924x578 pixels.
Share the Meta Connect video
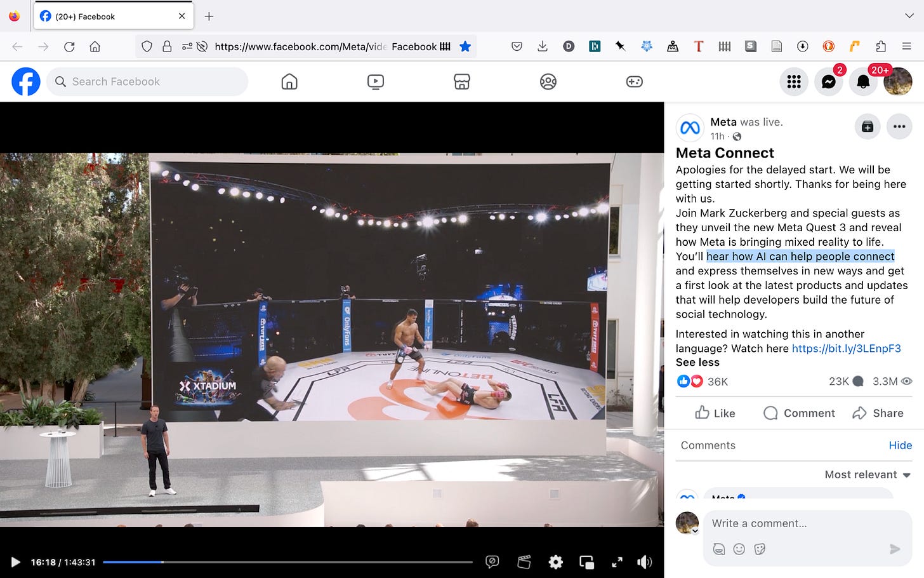(x=878, y=413)
